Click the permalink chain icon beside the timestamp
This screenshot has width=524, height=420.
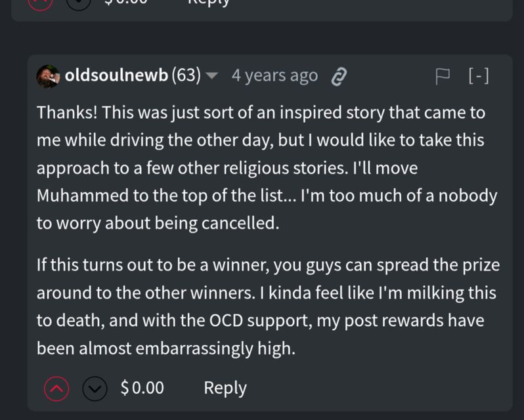point(338,76)
